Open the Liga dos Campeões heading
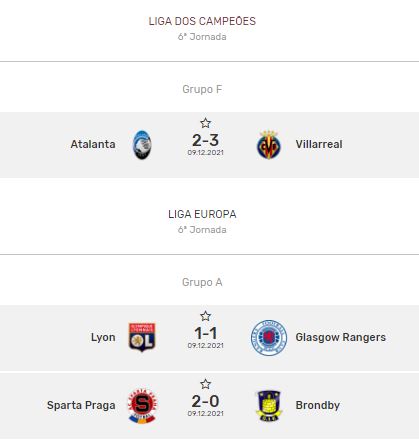The image size is (419, 445). pos(202,21)
